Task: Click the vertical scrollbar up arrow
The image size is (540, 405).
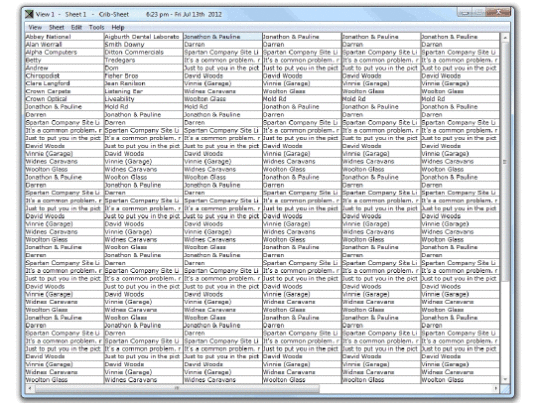Action: click(505, 37)
